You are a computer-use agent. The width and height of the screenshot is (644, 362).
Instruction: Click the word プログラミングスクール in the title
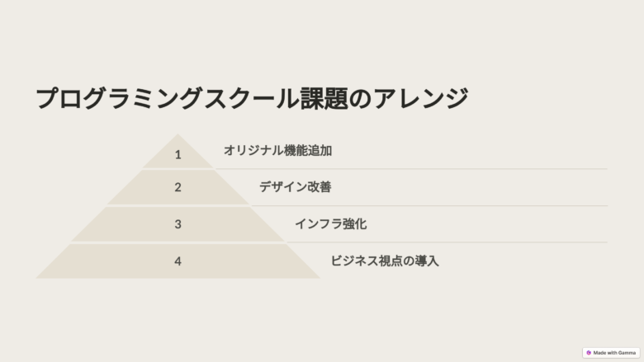click(x=165, y=99)
